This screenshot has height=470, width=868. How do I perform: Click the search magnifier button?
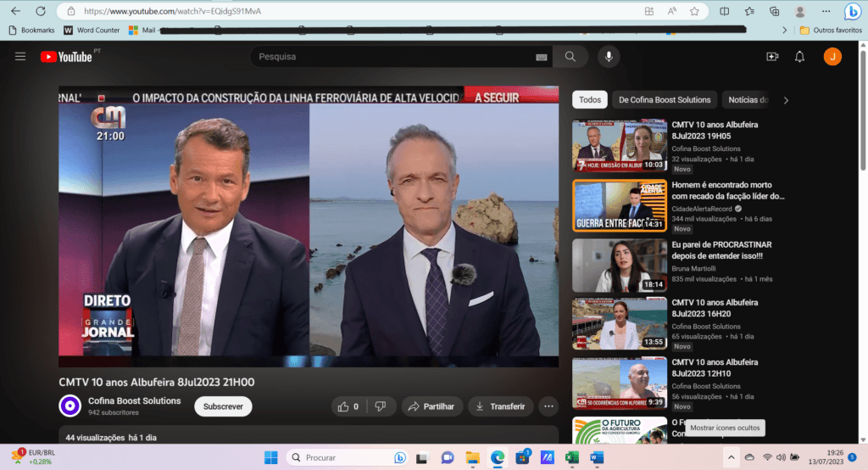point(570,57)
